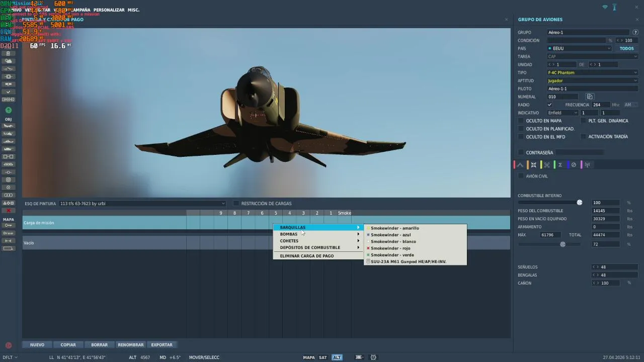
Task: Enable RESTRICCIÓN DE CARGAS checkbox
Action: click(x=236, y=204)
